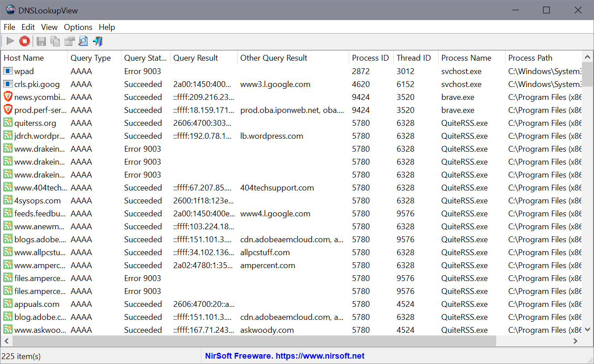Click the Find magnifier toolbar icon
This screenshot has height=364, width=594.
[x=83, y=41]
